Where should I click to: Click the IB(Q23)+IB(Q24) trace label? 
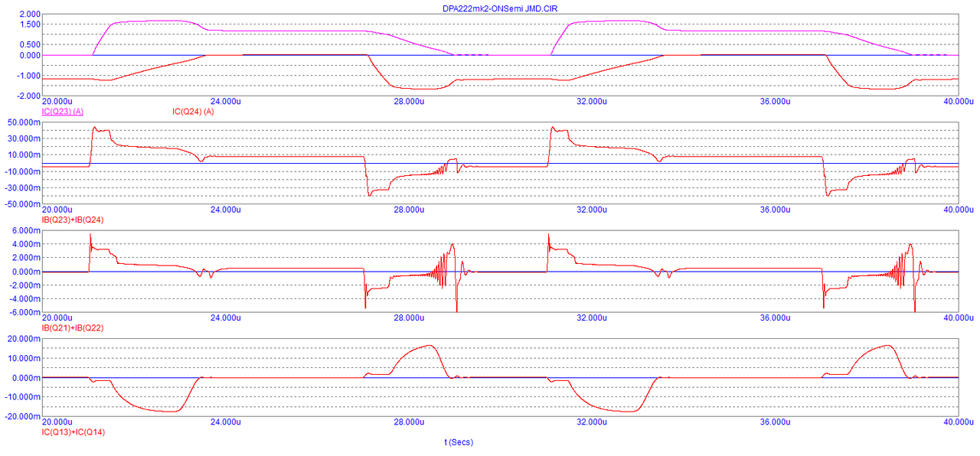(x=73, y=220)
